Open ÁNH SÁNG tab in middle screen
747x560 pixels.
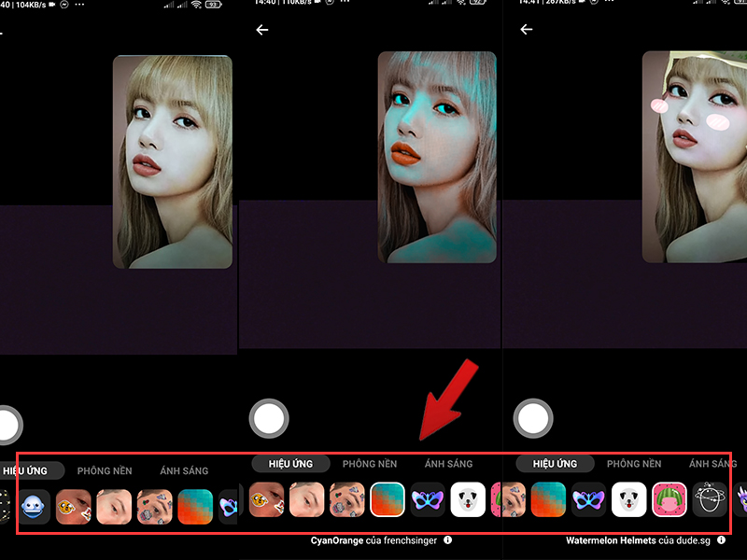coord(448,464)
